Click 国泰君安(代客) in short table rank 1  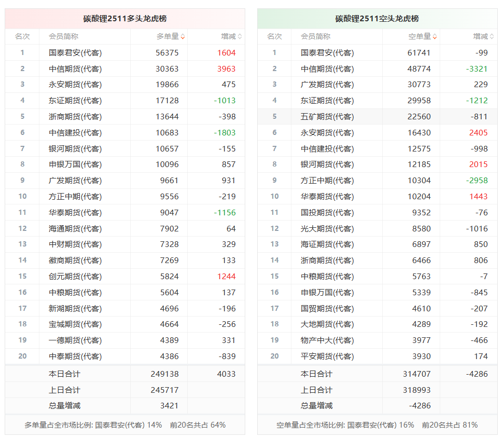point(327,53)
